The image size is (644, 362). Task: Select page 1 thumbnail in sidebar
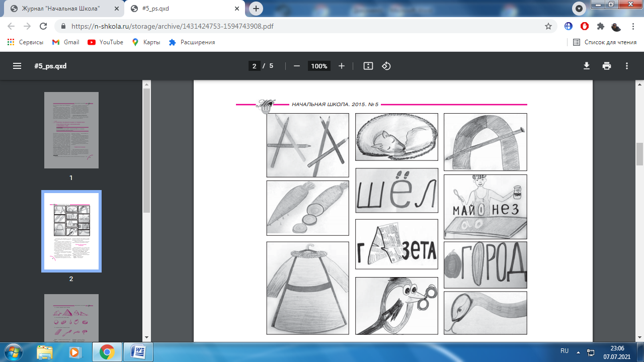(71, 130)
